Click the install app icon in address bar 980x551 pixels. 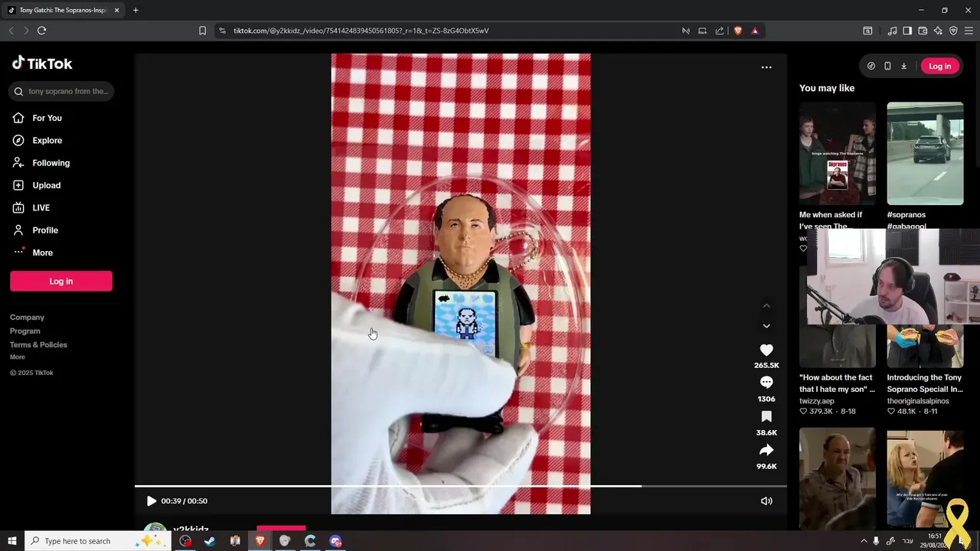[702, 31]
